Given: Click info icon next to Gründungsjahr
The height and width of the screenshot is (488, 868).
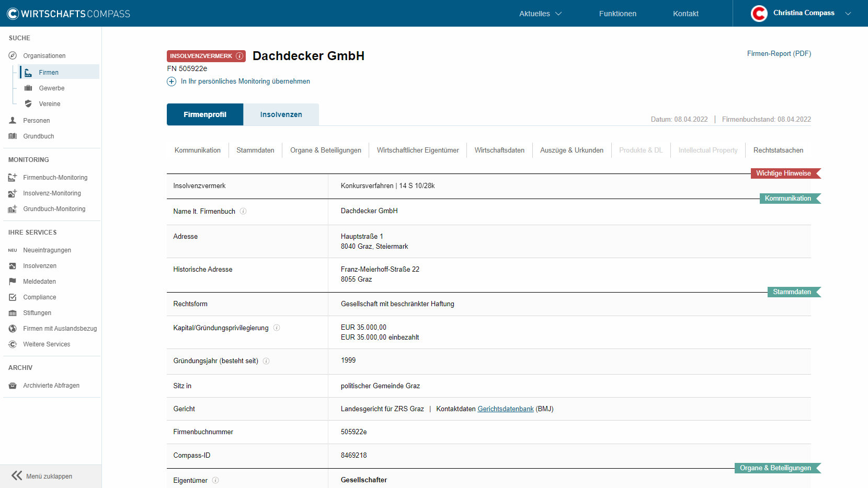Looking at the screenshot, I should [x=266, y=361].
